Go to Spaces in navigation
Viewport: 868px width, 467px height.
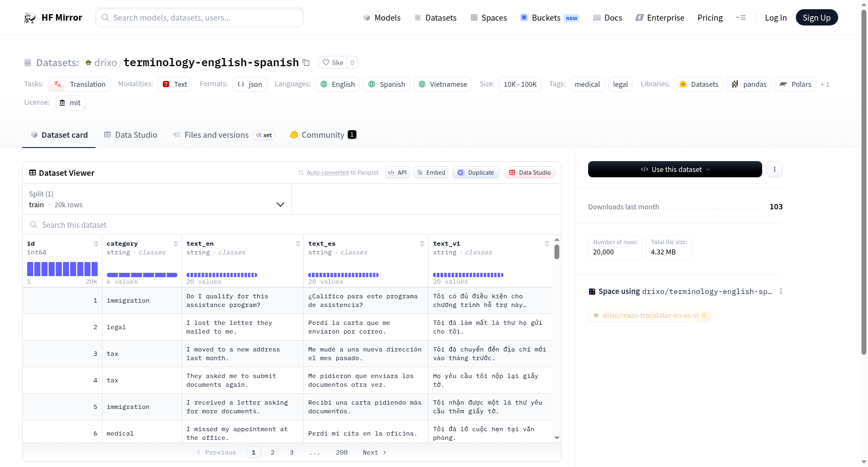point(489,18)
